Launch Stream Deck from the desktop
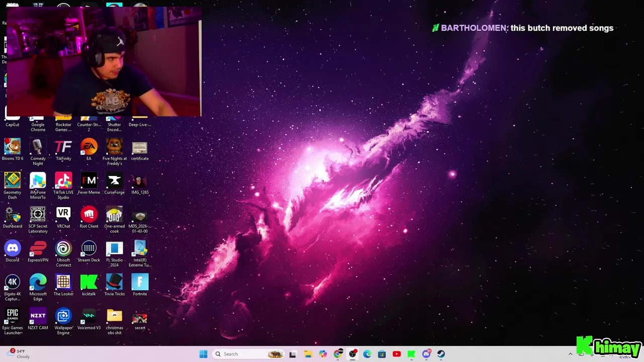This screenshot has width=644, height=362. coord(89,251)
